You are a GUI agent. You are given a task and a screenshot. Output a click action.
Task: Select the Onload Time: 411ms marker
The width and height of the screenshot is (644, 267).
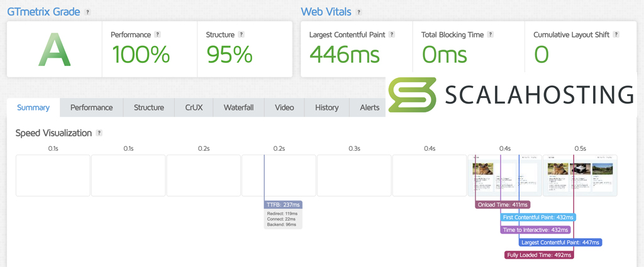[x=503, y=205]
